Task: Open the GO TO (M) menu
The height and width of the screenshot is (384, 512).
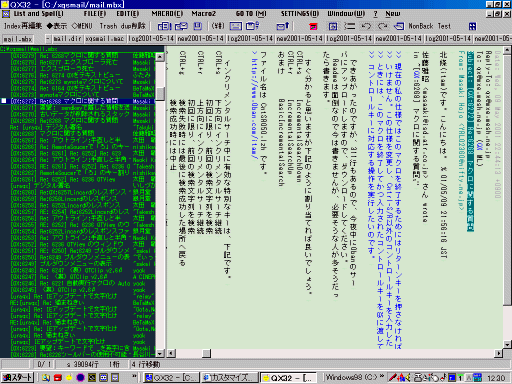Action: (x=251, y=14)
